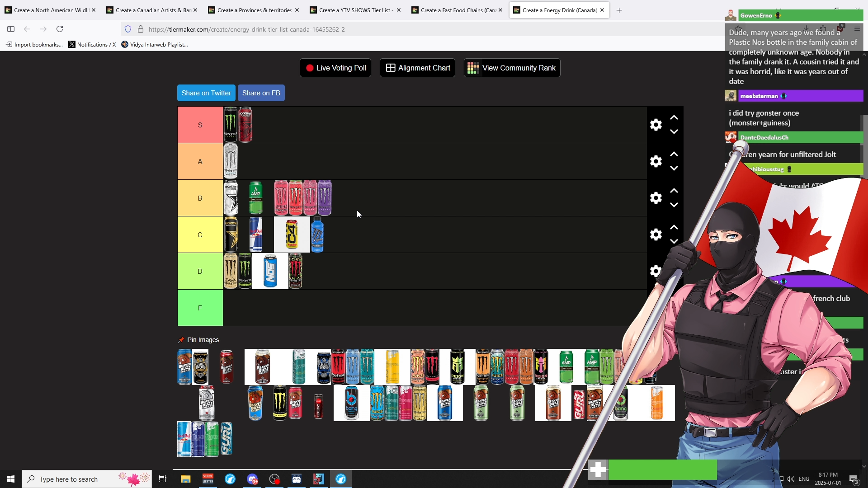Open Task View on the taskbar
The image size is (868, 488).
(x=163, y=479)
